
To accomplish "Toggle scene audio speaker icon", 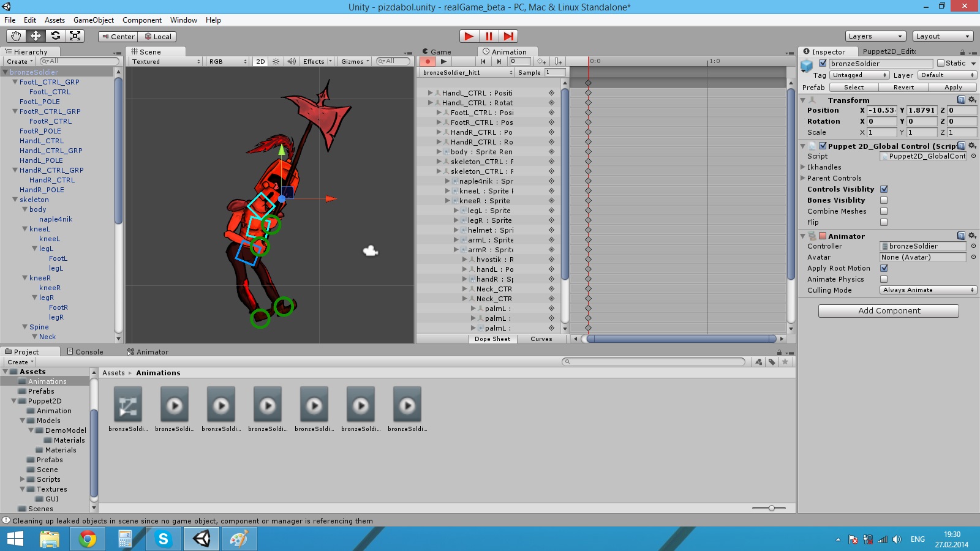I will pos(292,61).
